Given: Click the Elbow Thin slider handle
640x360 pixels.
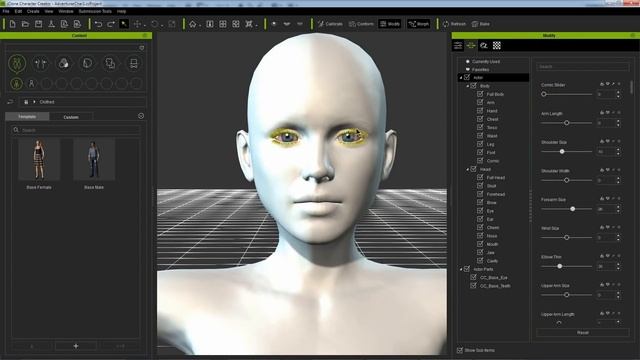Looking at the screenshot, I should (x=560, y=266).
